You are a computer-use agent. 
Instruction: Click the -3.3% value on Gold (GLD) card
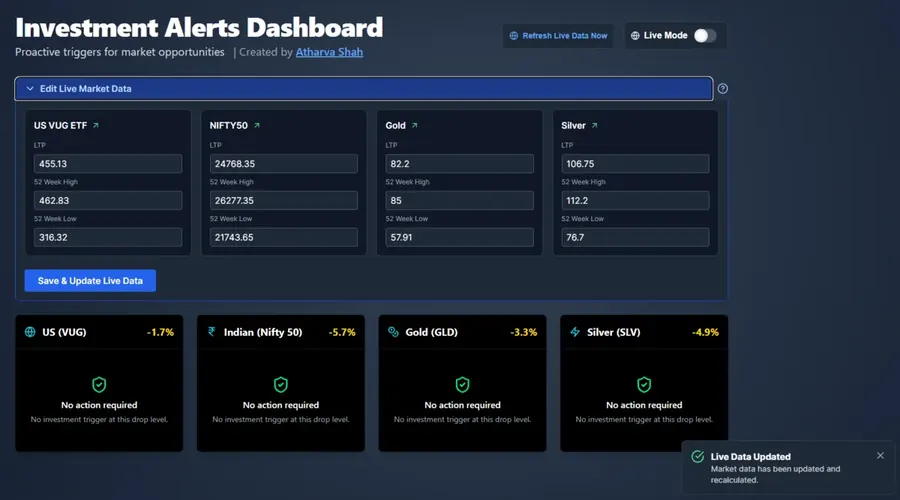point(523,332)
